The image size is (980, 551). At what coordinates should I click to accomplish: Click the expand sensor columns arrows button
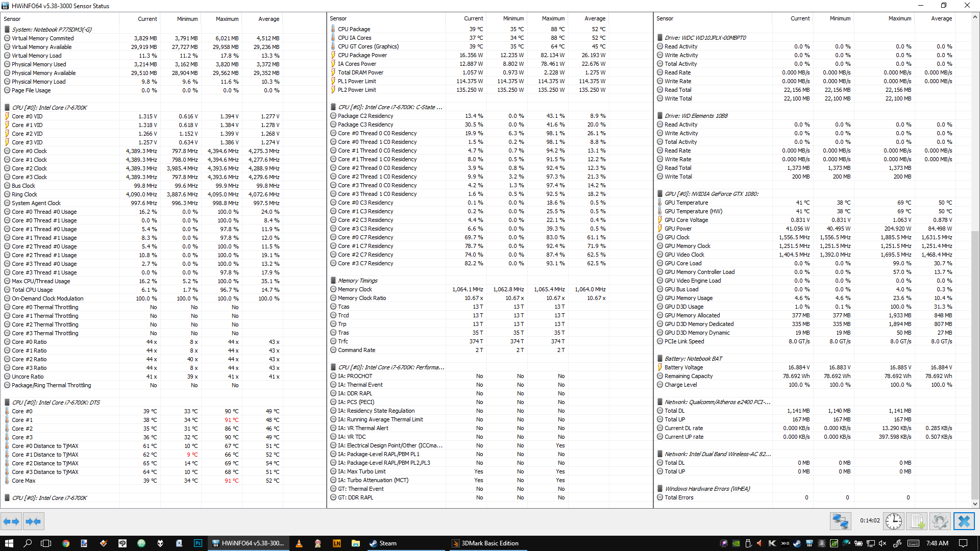tap(11, 521)
